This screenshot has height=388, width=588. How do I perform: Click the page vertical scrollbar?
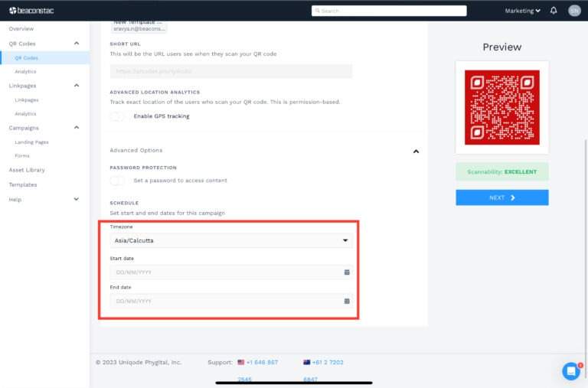pos(586,259)
